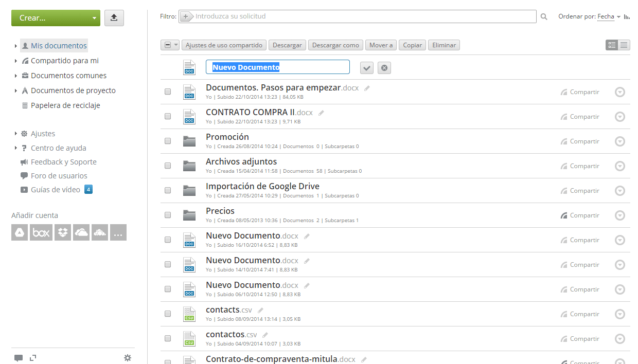Open the Google Drive account icon
This screenshot has height=364, width=638.
pos(19,232)
